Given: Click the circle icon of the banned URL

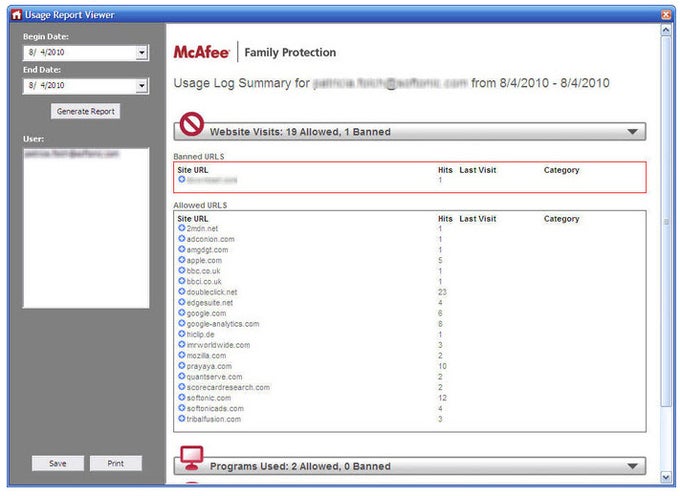Looking at the screenshot, I should tap(182, 179).
